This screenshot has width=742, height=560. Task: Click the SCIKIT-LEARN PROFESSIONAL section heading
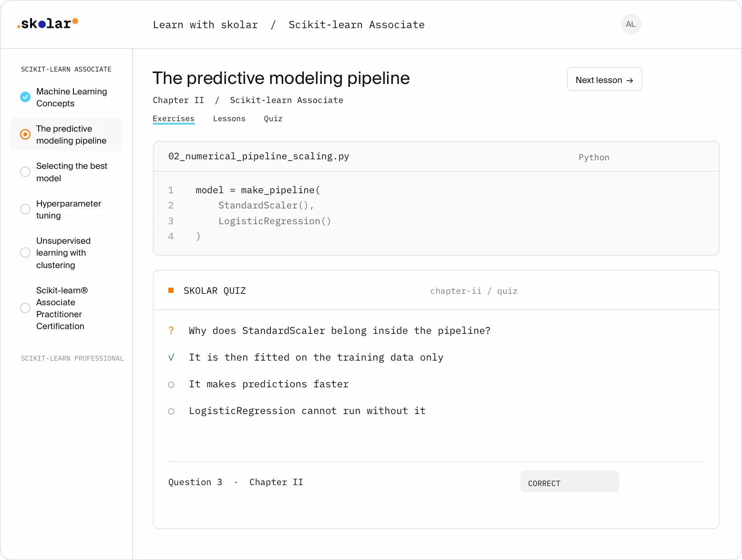click(x=72, y=358)
